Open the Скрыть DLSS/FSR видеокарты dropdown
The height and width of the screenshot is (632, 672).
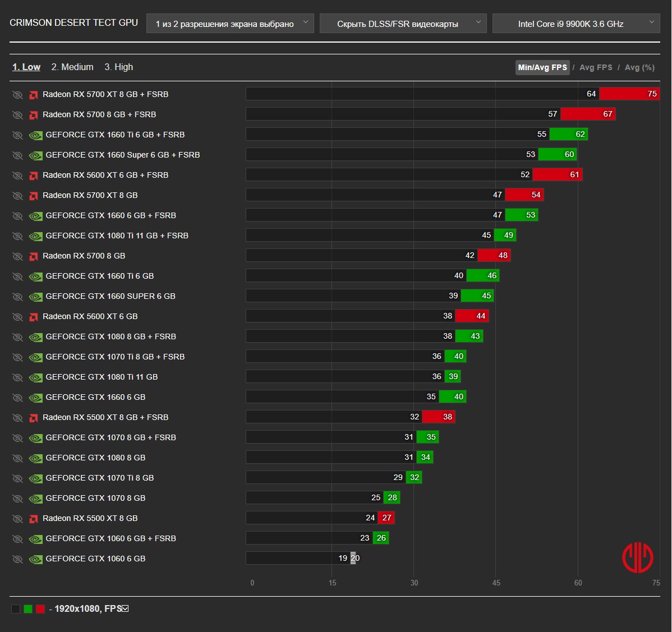click(403, 24)
